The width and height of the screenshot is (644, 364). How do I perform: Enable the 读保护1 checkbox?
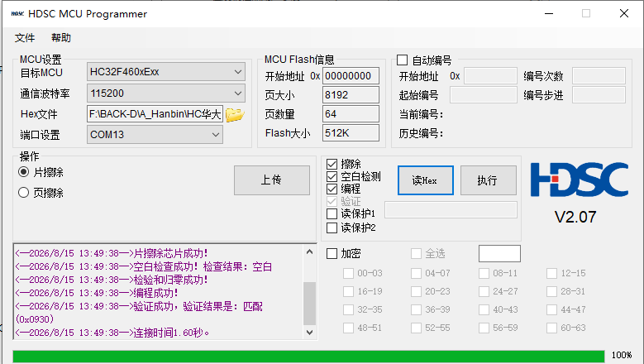click(332, 213)
